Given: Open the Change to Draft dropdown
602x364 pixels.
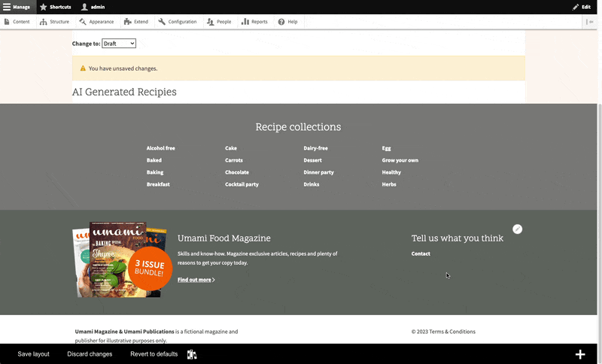Looking at the screenshot, I should [118, 44].
